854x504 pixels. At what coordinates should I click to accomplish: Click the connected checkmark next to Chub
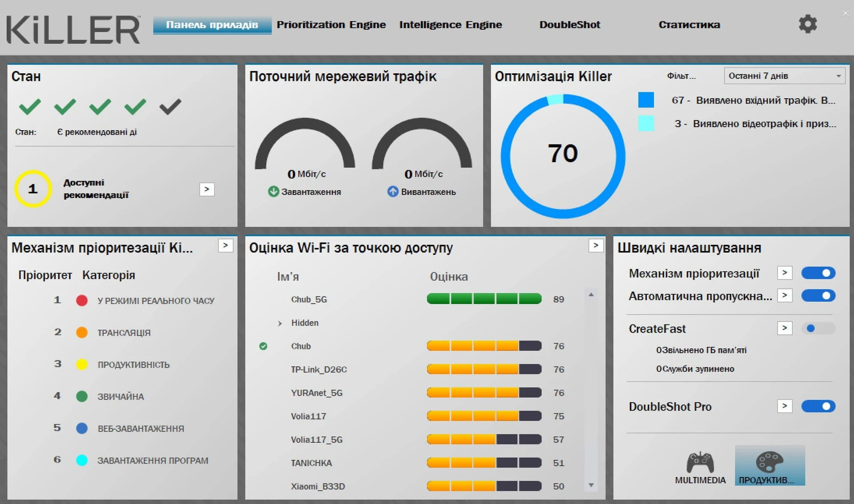pos(263,346)
